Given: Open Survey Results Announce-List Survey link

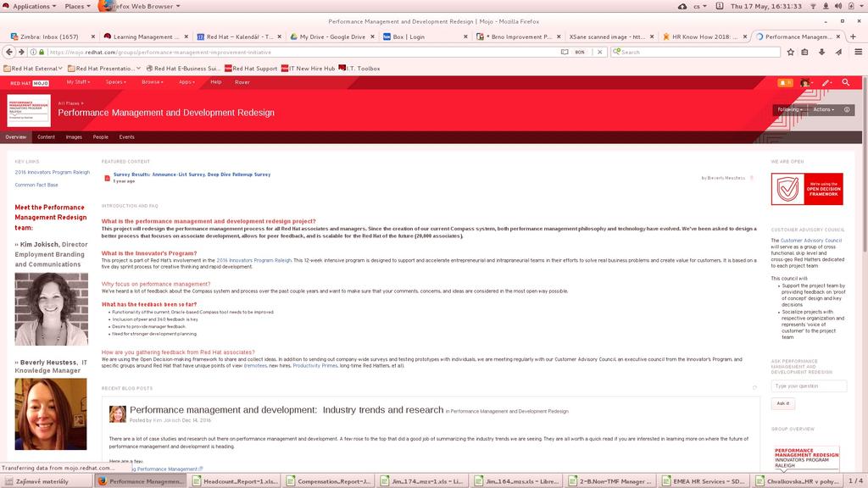Looking at the screenshot, I should (192, 175).
